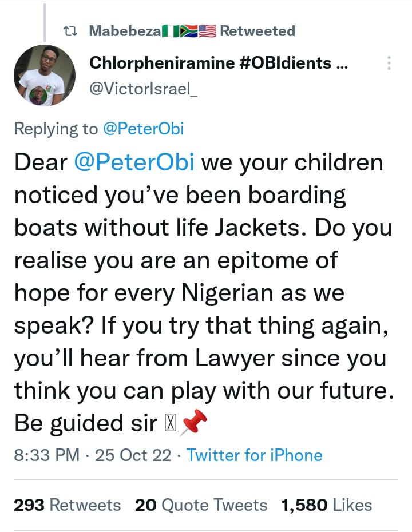The height and width of the screenshot is (532, 412).
Task: Click the US flag emoji
Action: 207,31
